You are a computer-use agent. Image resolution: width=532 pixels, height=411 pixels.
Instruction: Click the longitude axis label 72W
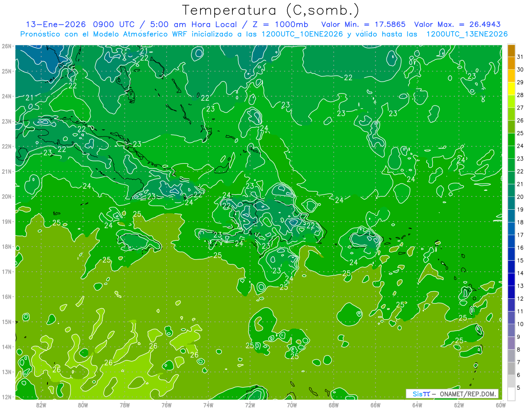point(250,404)
